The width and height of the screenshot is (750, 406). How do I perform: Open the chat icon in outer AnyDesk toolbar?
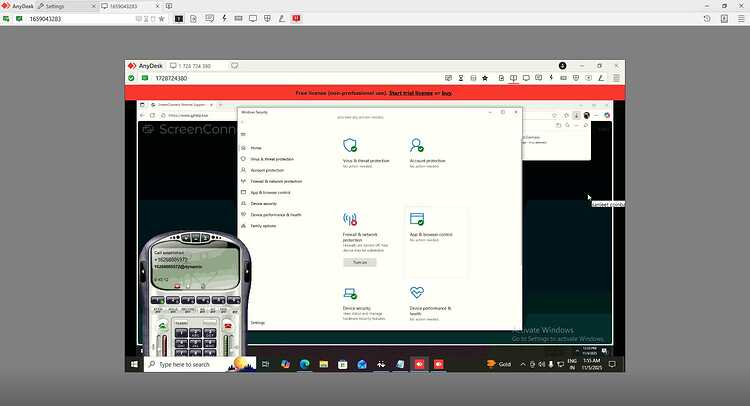210,19
